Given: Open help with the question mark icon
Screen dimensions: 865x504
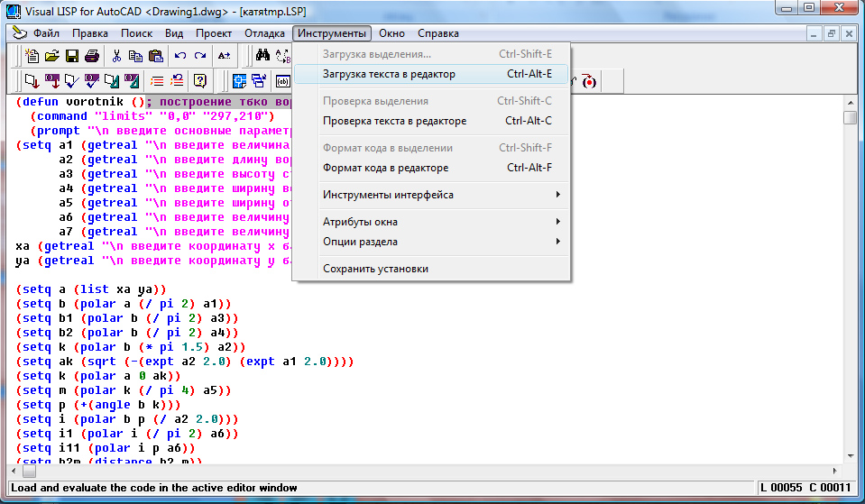Looking at the screenshot, I should (200, 82).
